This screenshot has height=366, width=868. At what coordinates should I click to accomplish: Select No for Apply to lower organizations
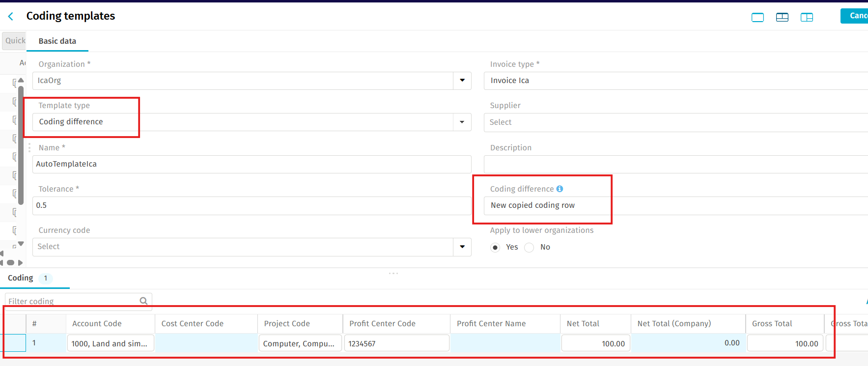click(529, 248)
